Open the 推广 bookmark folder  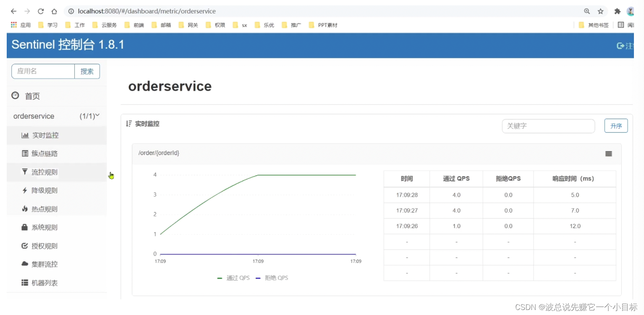point(291,25)
